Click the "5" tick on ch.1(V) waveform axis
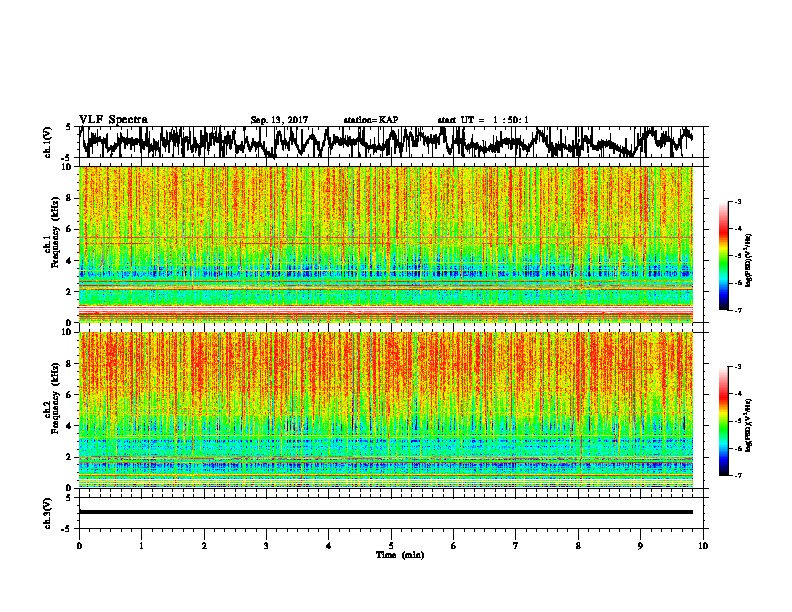The height and width of the screenshot is (612, 792). 69,127
